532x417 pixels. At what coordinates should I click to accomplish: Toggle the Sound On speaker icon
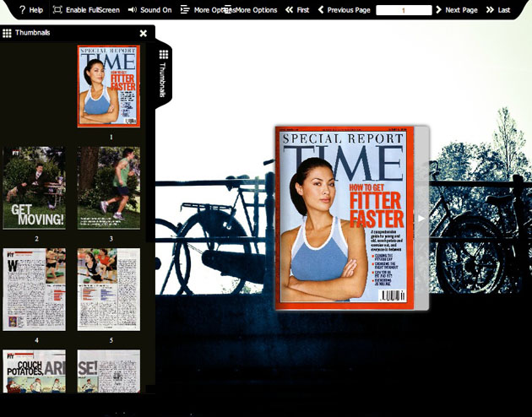click(x=133, y=9)
